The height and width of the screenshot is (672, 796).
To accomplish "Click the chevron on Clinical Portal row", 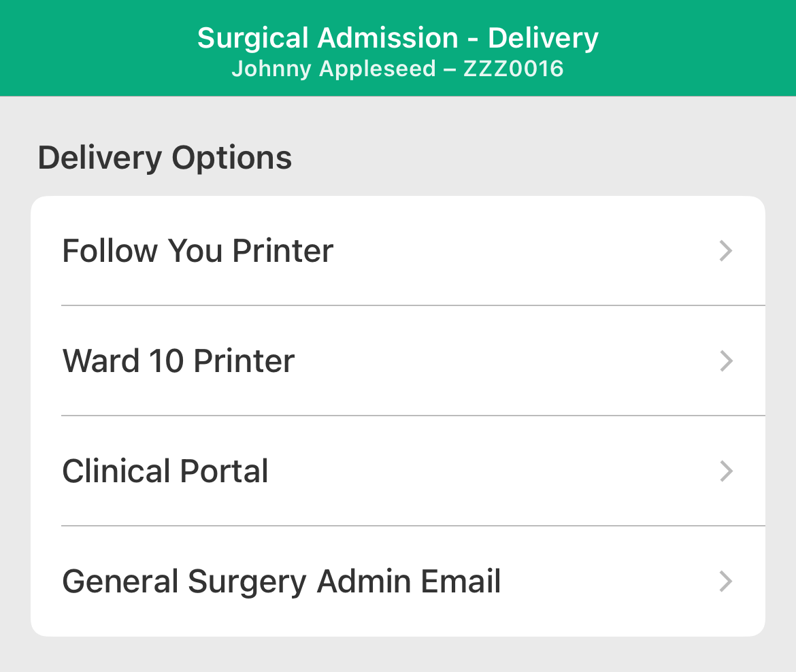I will pos(726,471).
